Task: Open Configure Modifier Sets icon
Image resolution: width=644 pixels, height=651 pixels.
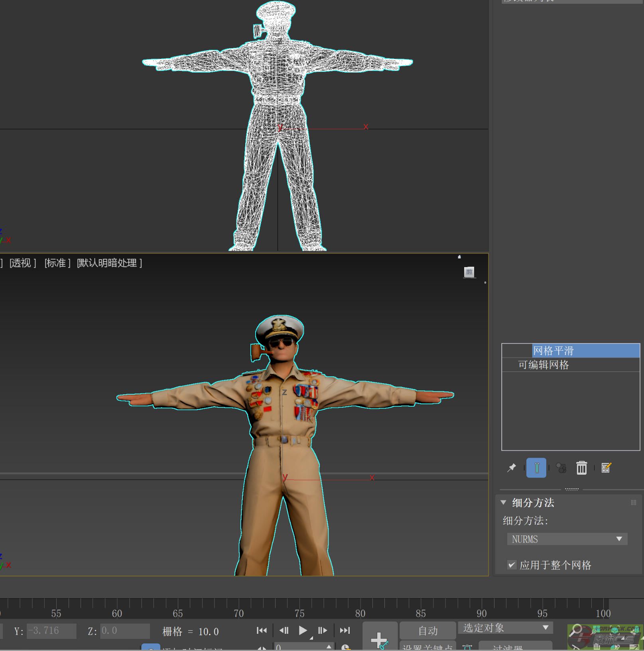Action: click(606, 468)
